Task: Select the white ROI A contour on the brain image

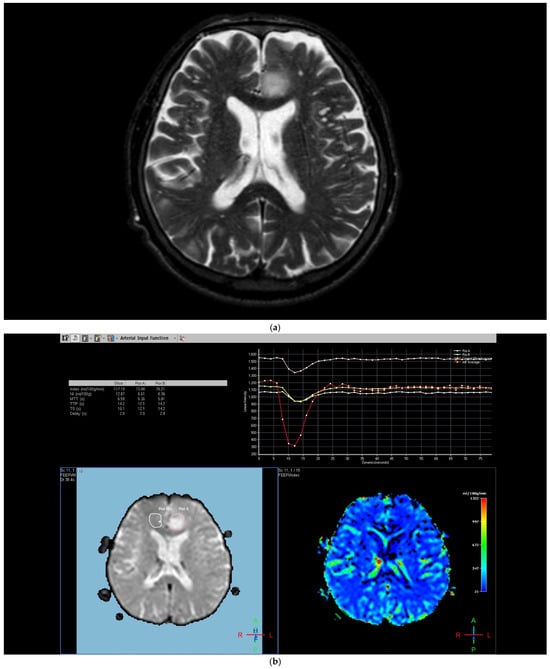Action: (x=156, y=520)
